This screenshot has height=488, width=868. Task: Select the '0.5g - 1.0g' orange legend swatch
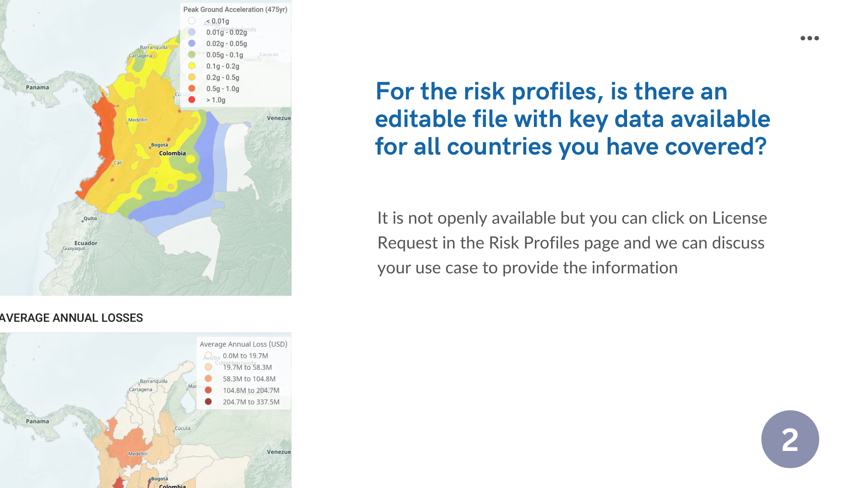point(192,89)
